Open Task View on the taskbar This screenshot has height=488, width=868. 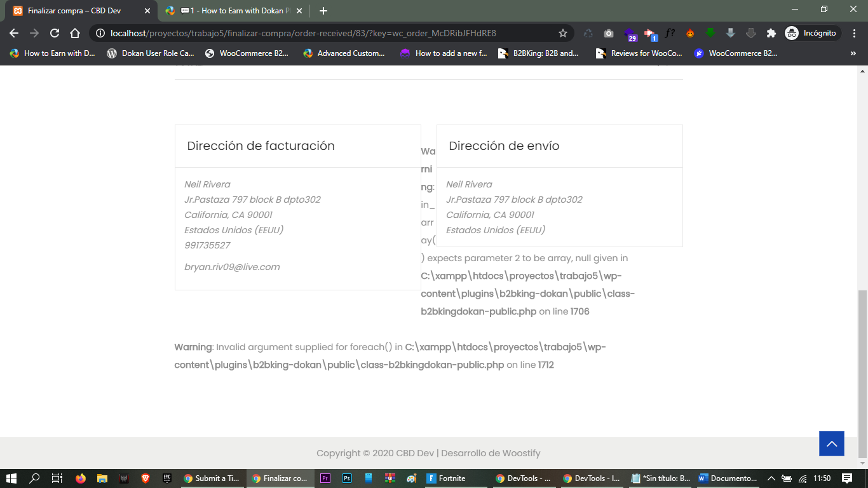[57, 478]
